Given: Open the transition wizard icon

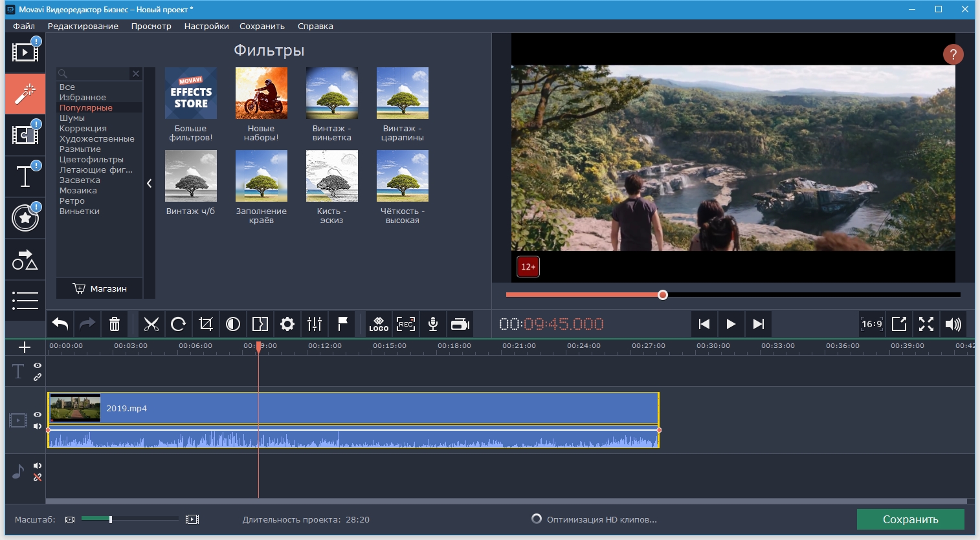Looking at the screenshot, I should 260,324.
